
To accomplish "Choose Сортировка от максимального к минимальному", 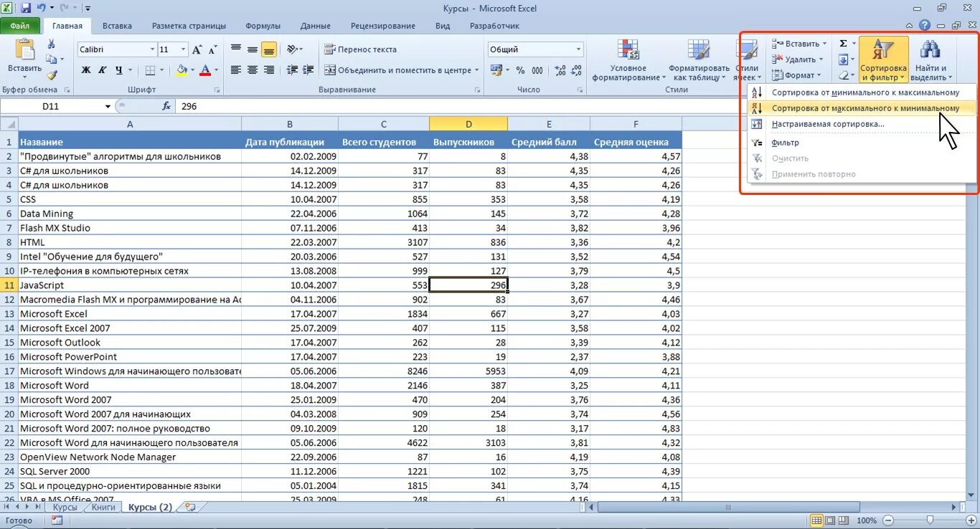I will point(862,108).
